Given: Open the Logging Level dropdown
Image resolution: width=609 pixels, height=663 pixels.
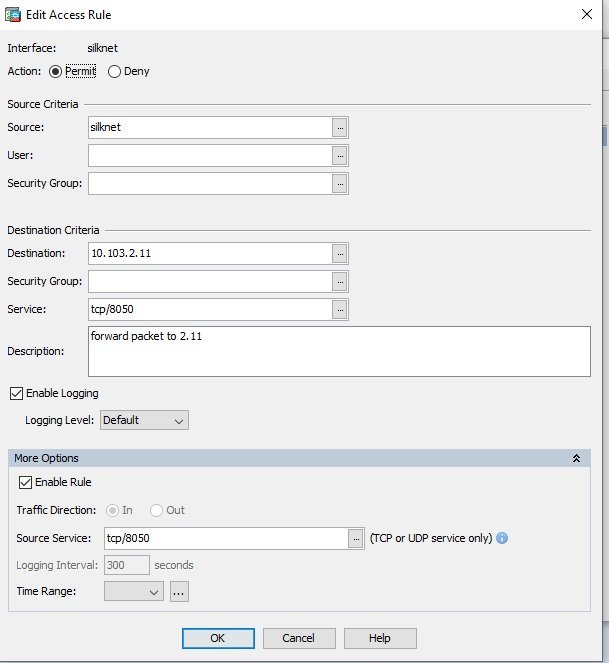Looking at the screenshot, I should click(144, 421).
